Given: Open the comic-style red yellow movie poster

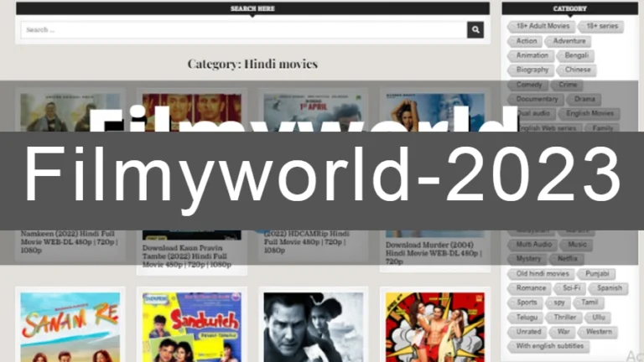Looking at the screenshot, I should tap(435, 327).
